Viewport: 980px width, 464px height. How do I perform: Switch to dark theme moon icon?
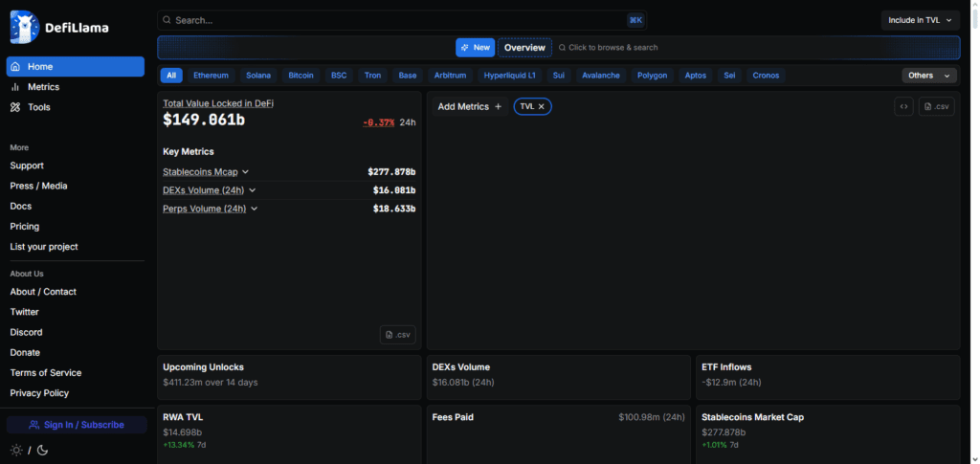click(42, 450)
